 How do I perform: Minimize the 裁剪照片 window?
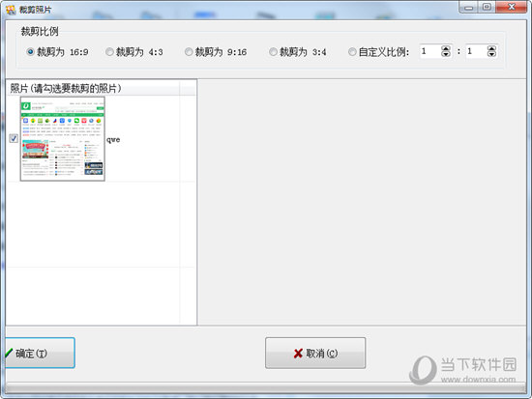click(x=469, y=7)
